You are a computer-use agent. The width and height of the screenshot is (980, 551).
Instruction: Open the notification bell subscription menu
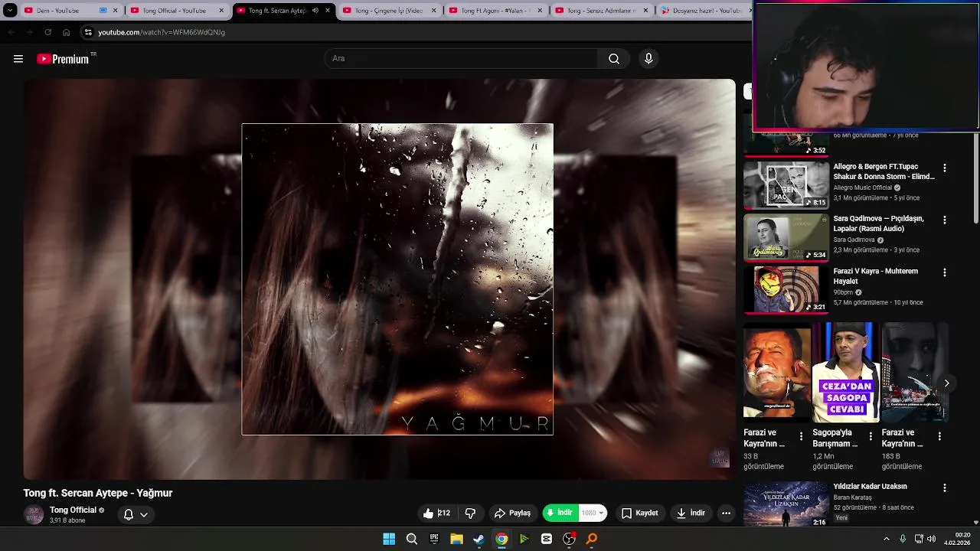coord(136,515)
